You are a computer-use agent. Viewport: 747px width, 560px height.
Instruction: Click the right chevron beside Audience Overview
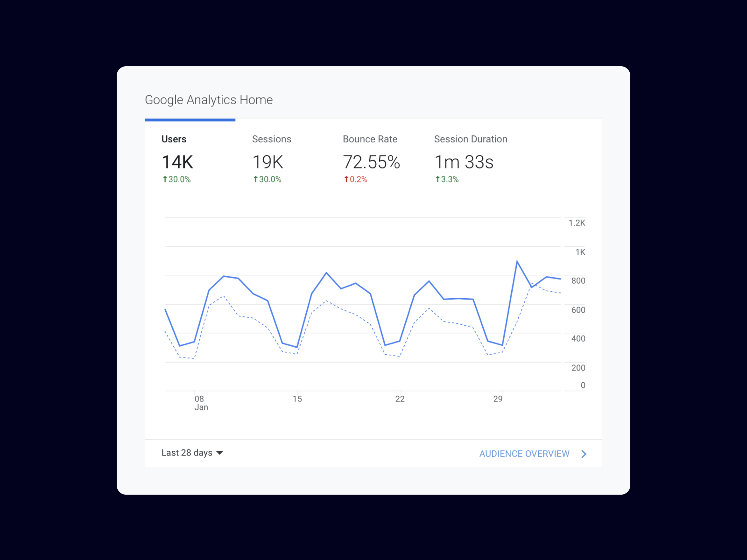(584, 454)
